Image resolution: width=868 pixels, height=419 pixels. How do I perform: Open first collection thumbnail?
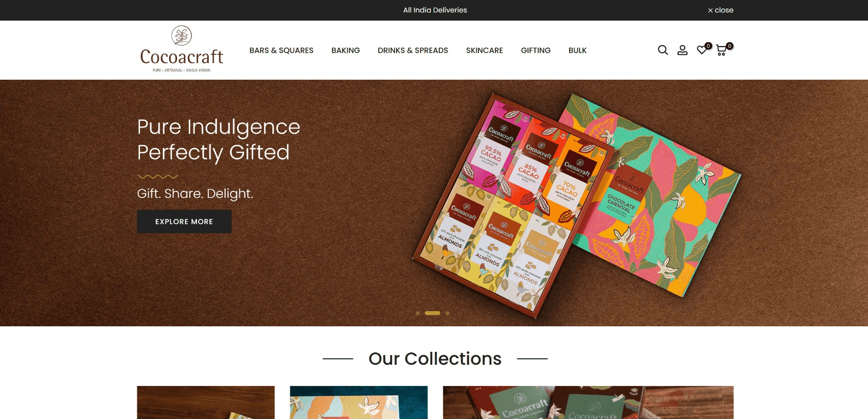point(206,402)
